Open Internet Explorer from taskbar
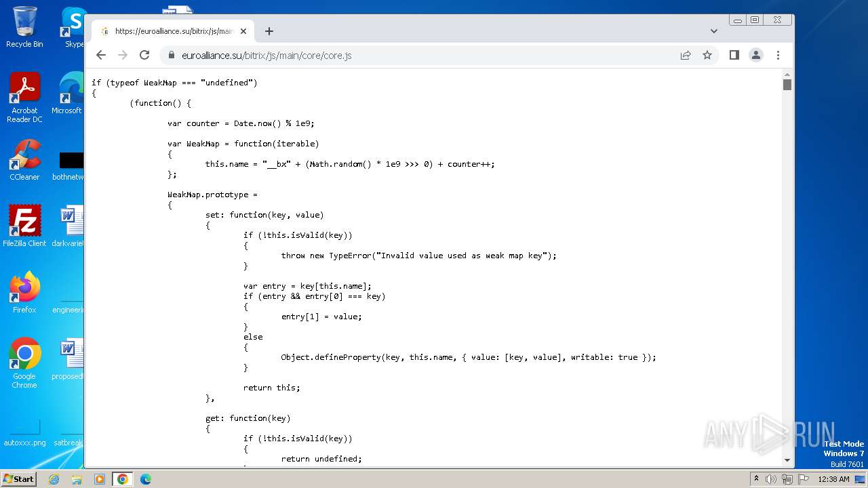Screen dimensions: 868x488 pyautogui.click(x=54, y=479)
